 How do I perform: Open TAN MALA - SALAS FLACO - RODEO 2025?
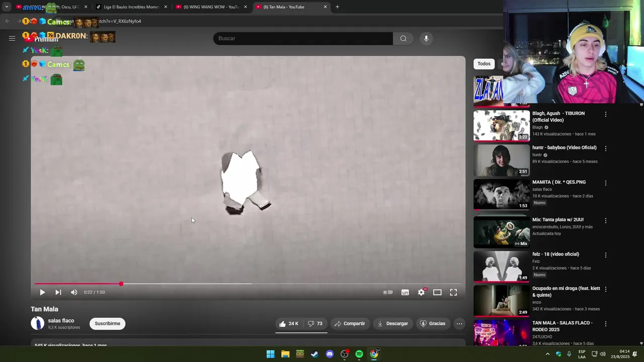562,326
